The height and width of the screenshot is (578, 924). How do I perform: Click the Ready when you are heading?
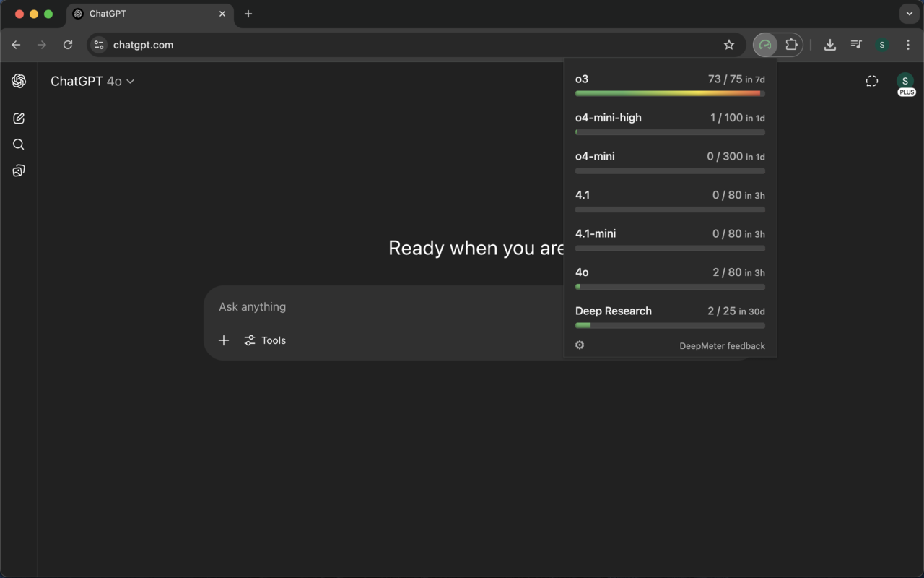(476, 248)
